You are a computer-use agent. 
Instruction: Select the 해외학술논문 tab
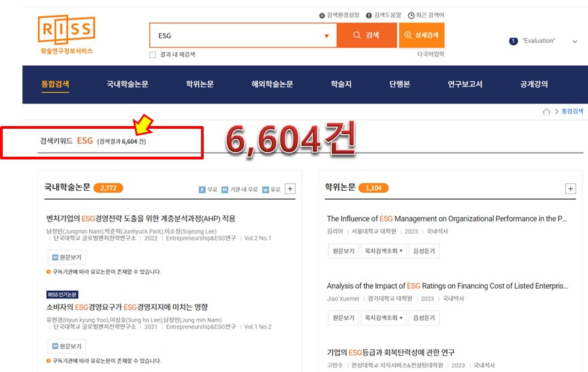pyautogui.click(x=273, y=84)
